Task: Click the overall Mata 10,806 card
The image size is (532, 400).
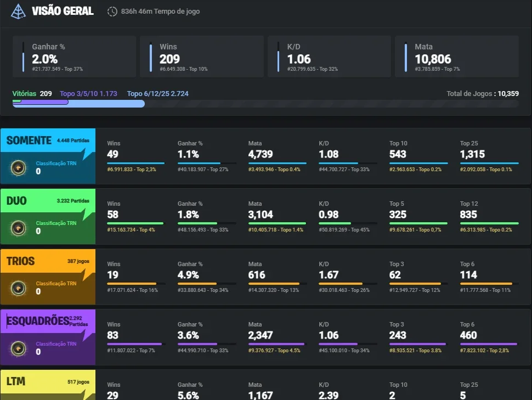Action: pos(457,57)
